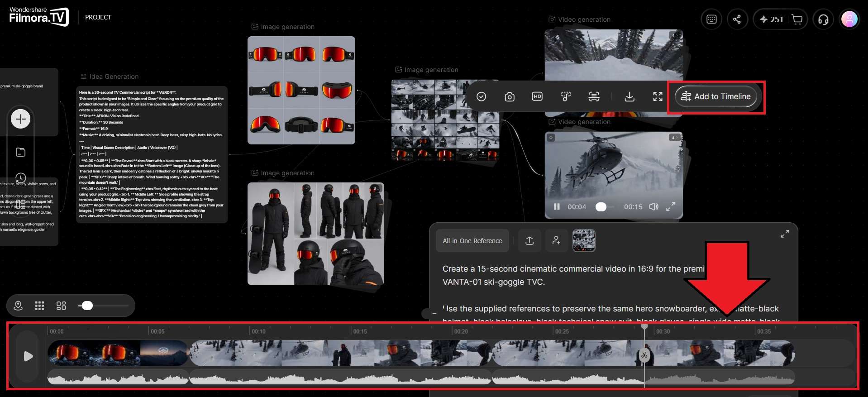Select the All-in-One Reference option
This screenshot has width=868, height=397.
point(472,241)
